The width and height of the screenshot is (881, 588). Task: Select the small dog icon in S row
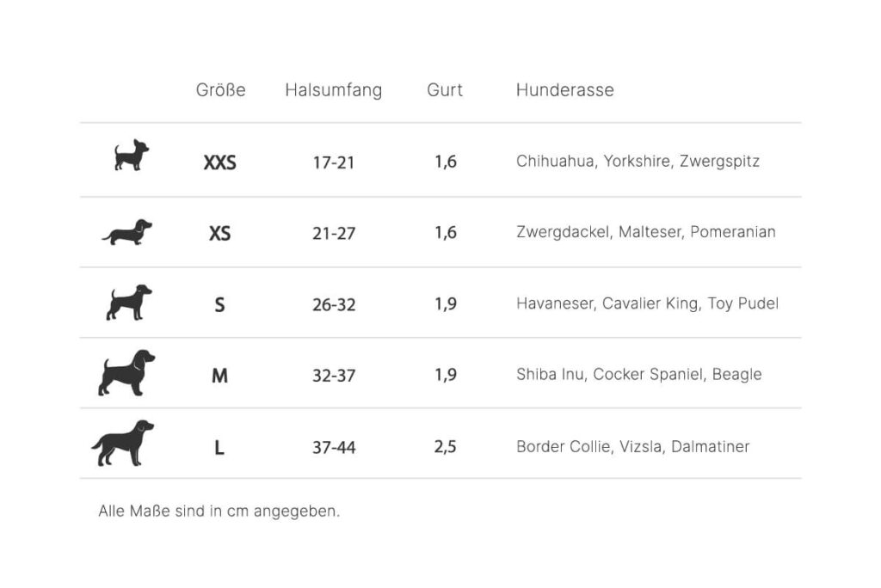point(129,302)
